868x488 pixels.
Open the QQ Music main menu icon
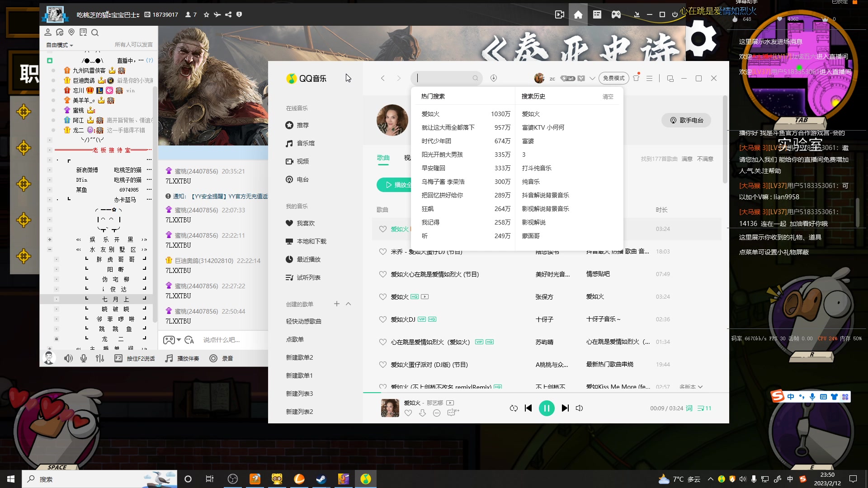pyautogui.click(x=649, y=78)
